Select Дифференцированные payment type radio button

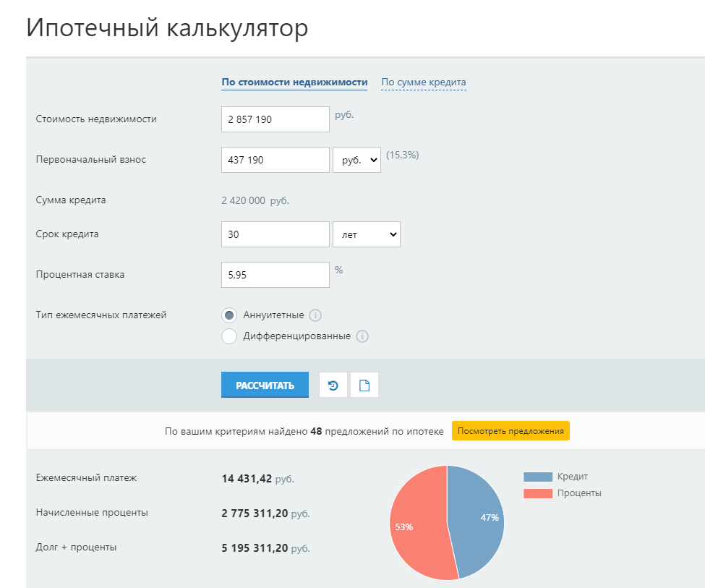[229, 336]
